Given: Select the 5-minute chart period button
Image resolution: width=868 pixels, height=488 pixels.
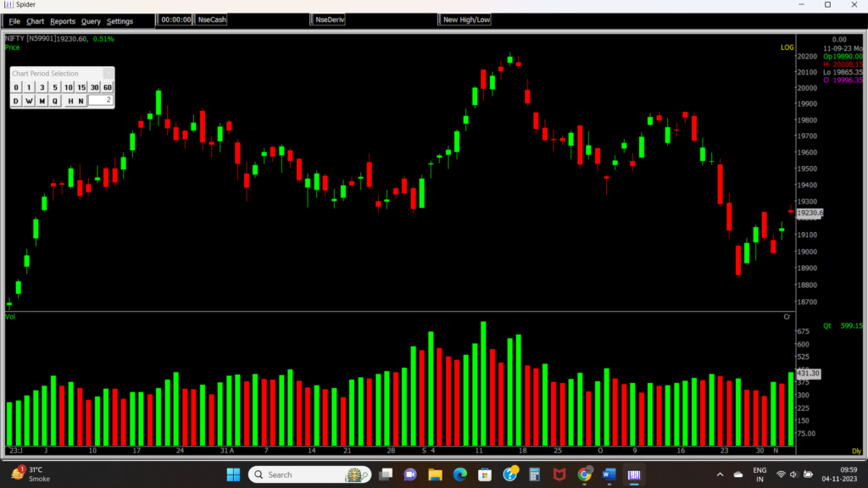Looking at the screenshot, I should (x=55, y=87).
